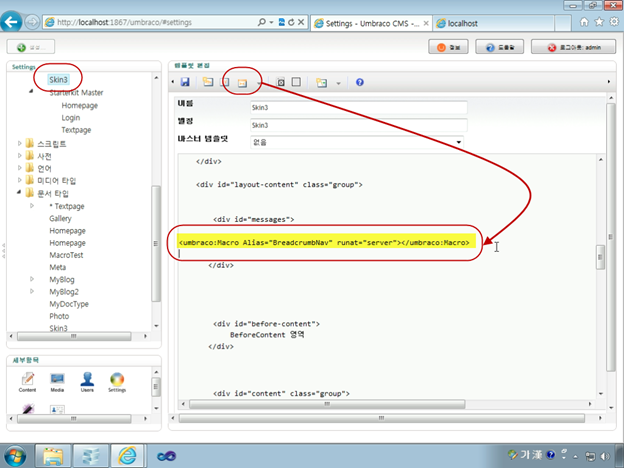Screen dimensions: 624x468
Task: Switch to the localhost browser tab
Action: click(x=493, y=23)
